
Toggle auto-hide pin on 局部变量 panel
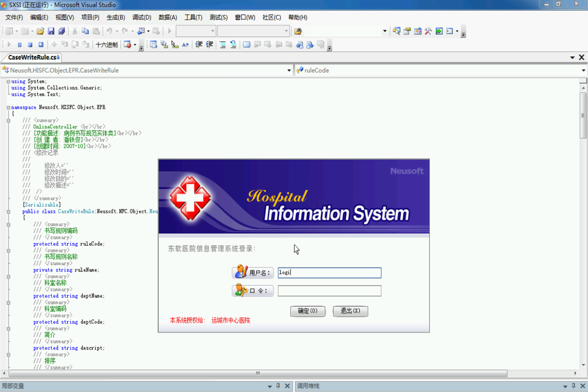[x=278, y=386]
